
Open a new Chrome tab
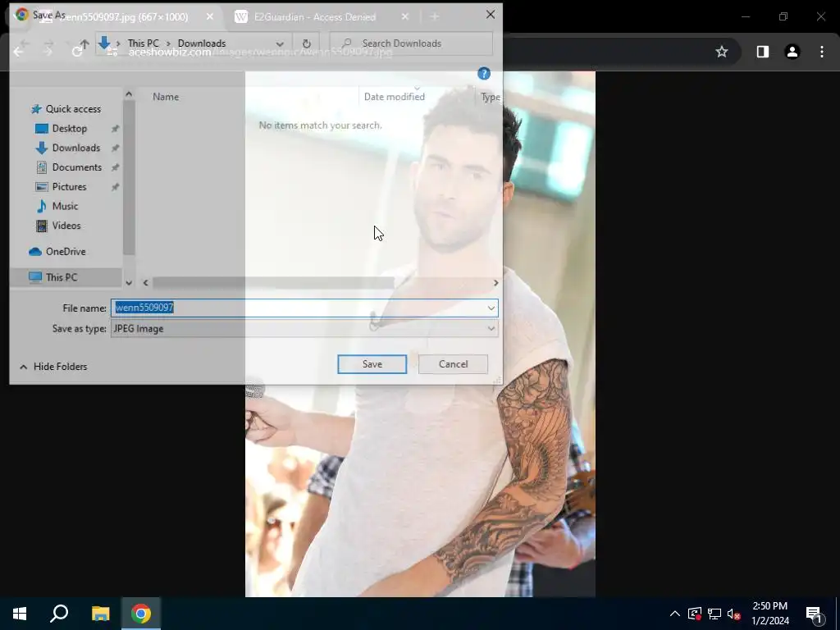[x=435, y=17]
